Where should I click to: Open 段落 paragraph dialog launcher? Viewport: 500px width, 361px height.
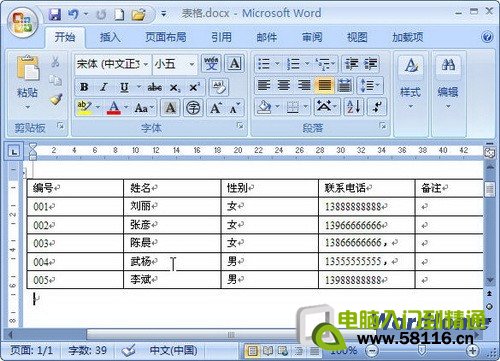coord(383,126)
